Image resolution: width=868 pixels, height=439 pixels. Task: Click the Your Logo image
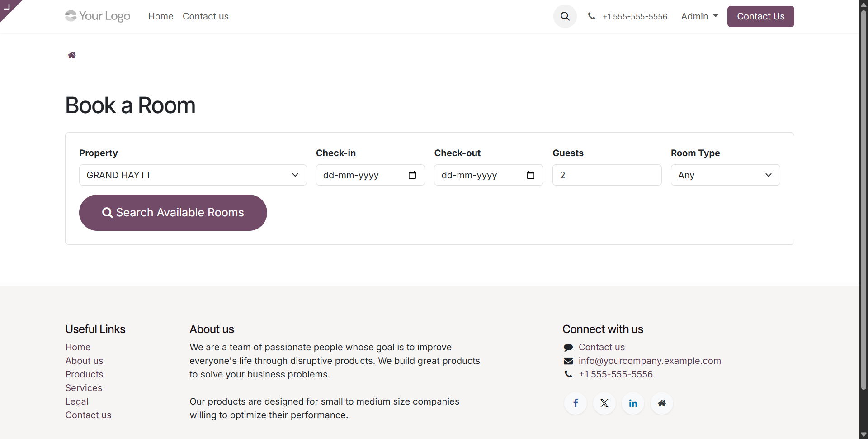click(98, 16)
